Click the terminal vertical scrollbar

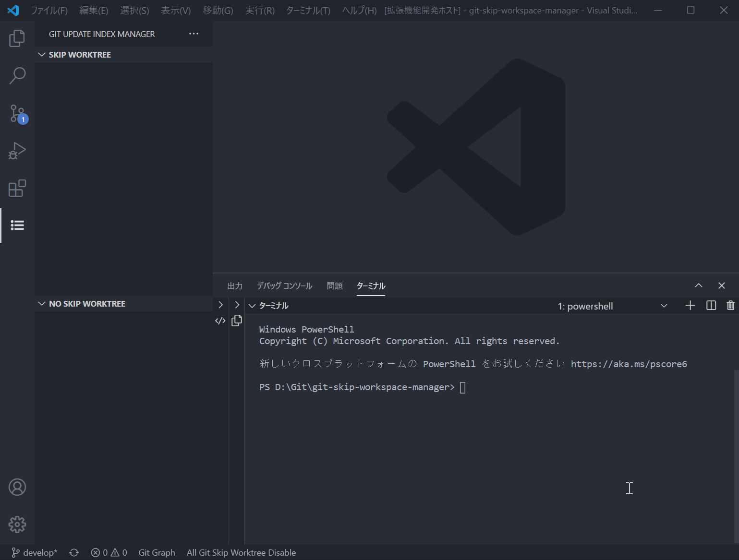736,456
